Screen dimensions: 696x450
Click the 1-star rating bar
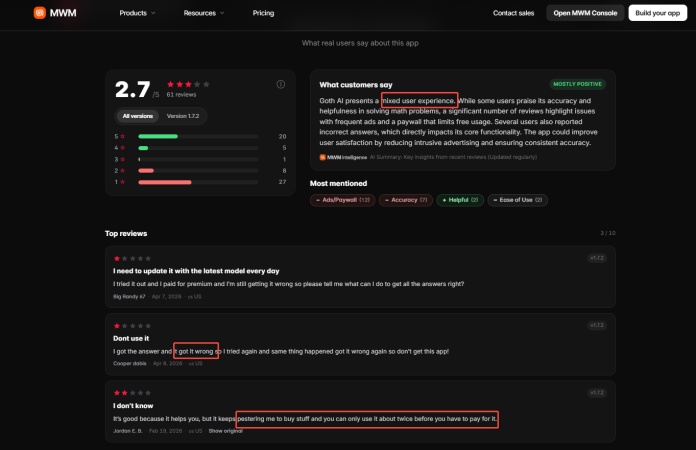coord(198,182)
